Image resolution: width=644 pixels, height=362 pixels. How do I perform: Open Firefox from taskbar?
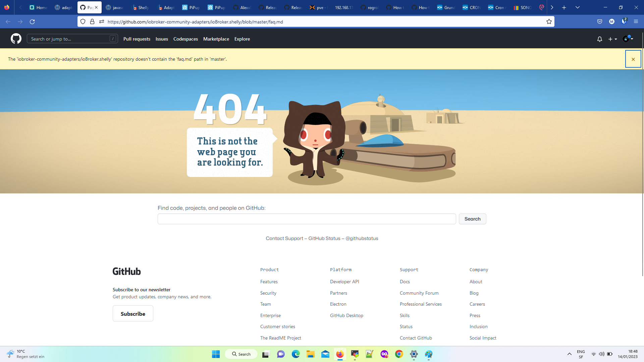click(x=340, y=354)
